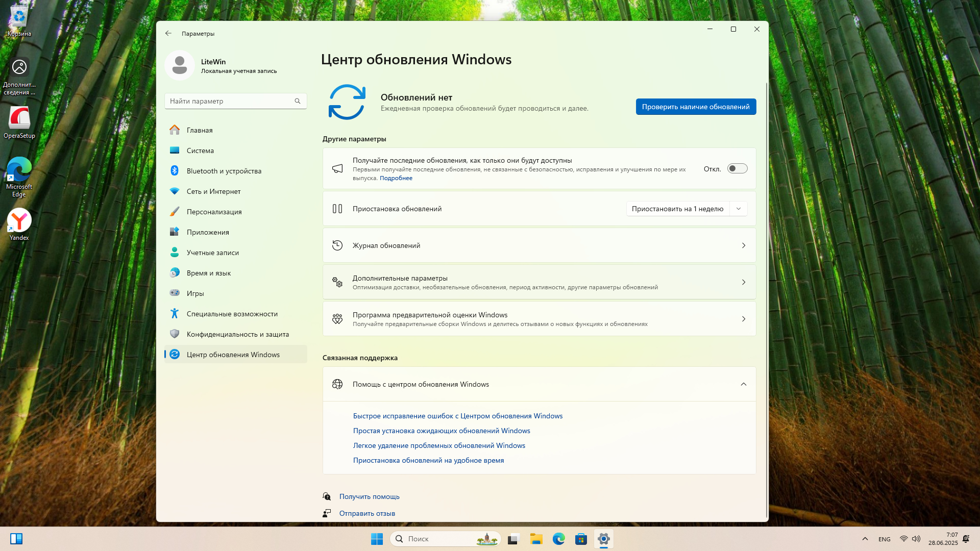Toggle the latest updates switch (Откл.)
The width and height of the screenshot is (980, 551).
click(x=737, y=168)
